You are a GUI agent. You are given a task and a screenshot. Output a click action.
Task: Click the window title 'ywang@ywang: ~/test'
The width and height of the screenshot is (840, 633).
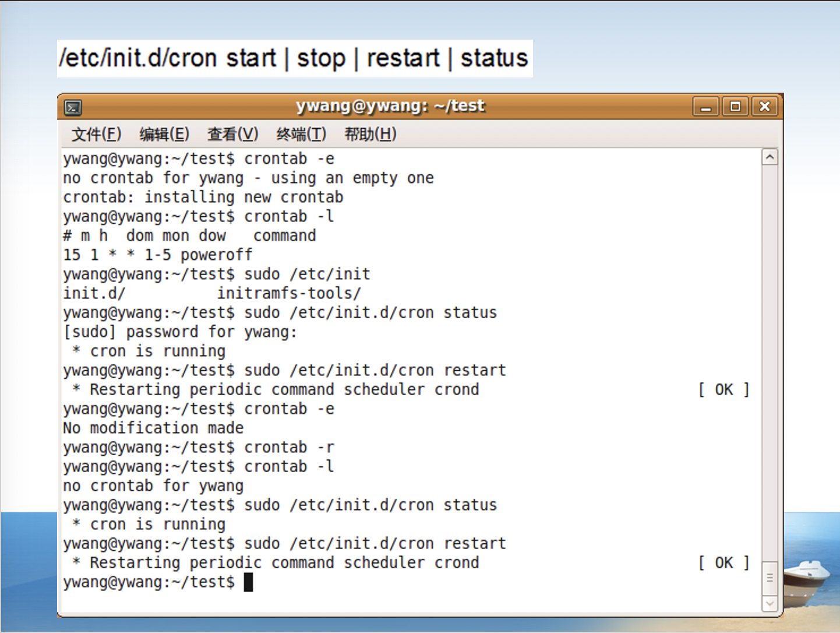390,106
